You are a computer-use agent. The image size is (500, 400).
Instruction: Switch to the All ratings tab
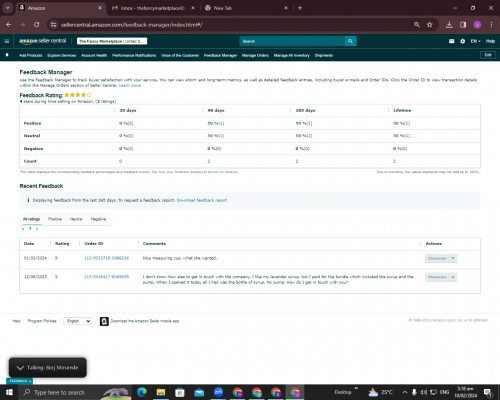(x=31, y=219)
